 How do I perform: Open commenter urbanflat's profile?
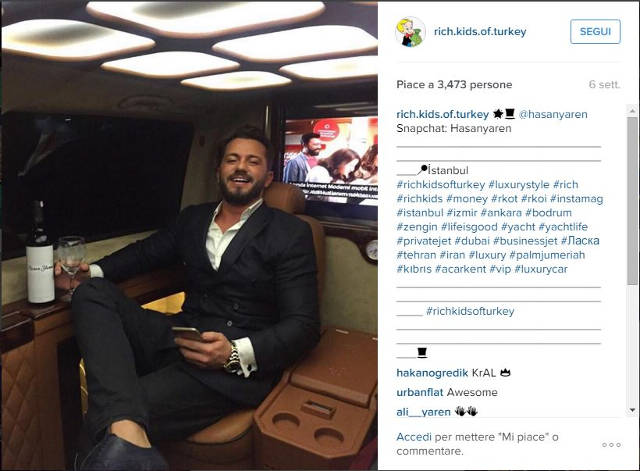420,392
